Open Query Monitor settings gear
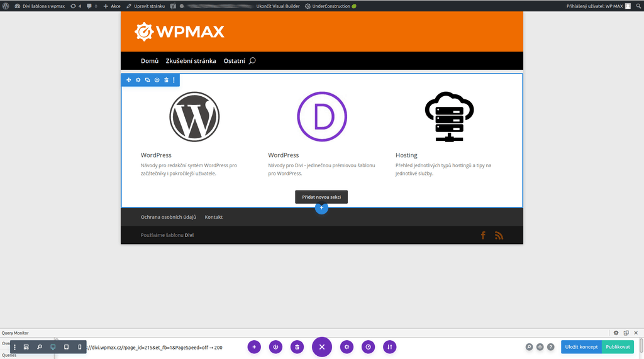The image size is (644, 359). (616, 333)
